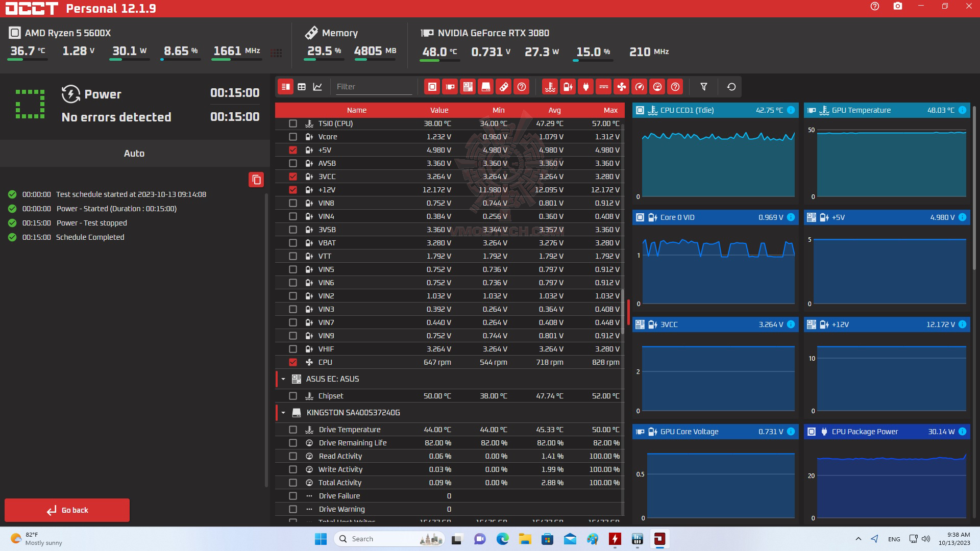Copy the test log with clipboard icon

tap(256, 180)
